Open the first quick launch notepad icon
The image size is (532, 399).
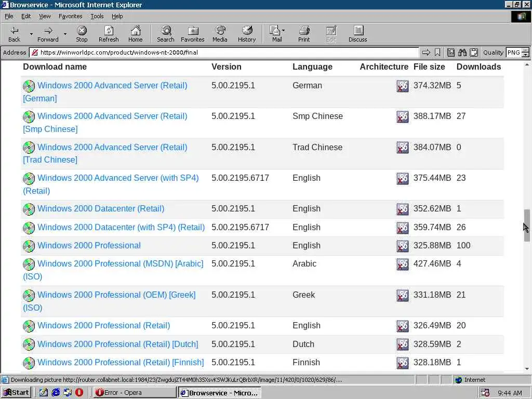[x=44, y=393]
